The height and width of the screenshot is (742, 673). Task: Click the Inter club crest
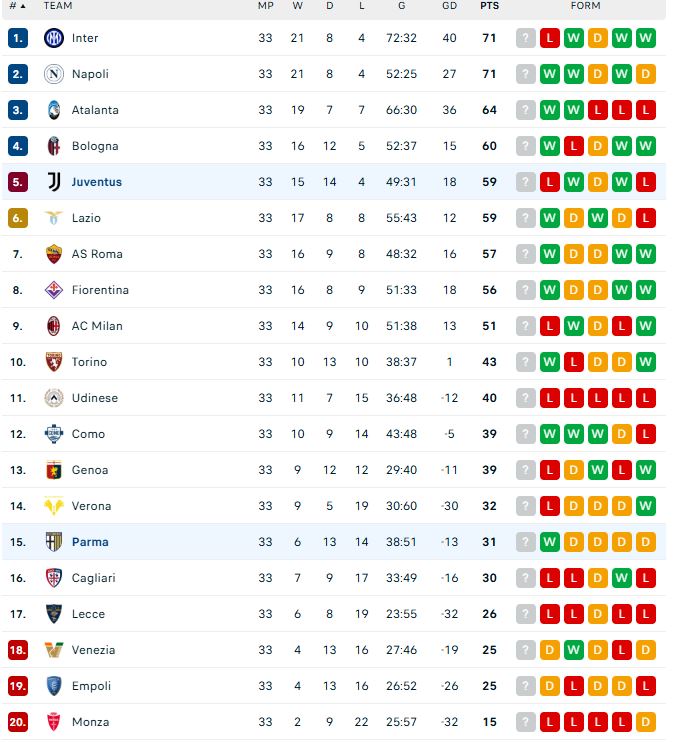click(x=53, y=38)
